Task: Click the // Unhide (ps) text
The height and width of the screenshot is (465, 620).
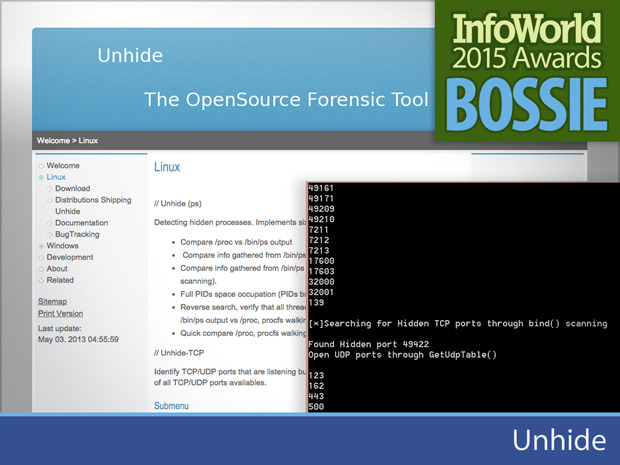Action: (178, 204)
